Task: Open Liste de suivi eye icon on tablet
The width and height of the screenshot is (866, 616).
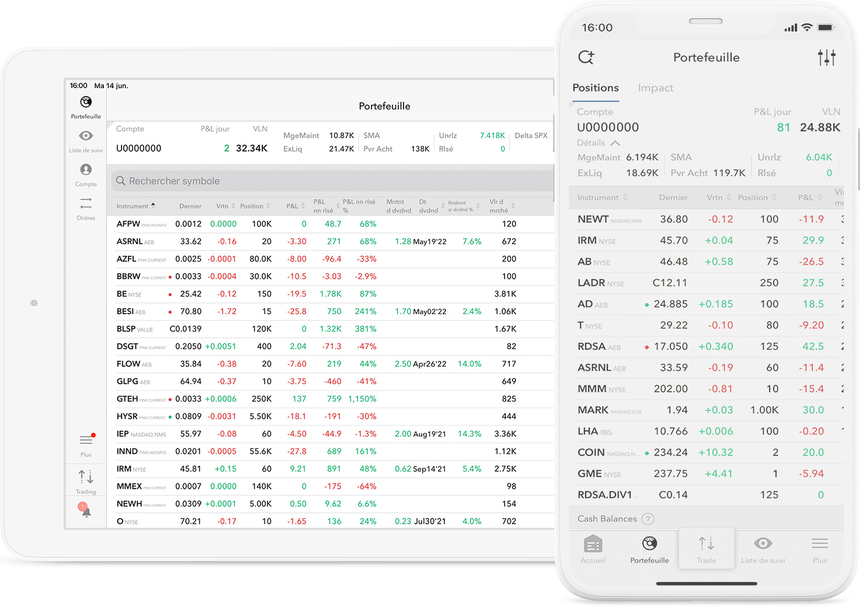Action: tap(86, 135)
